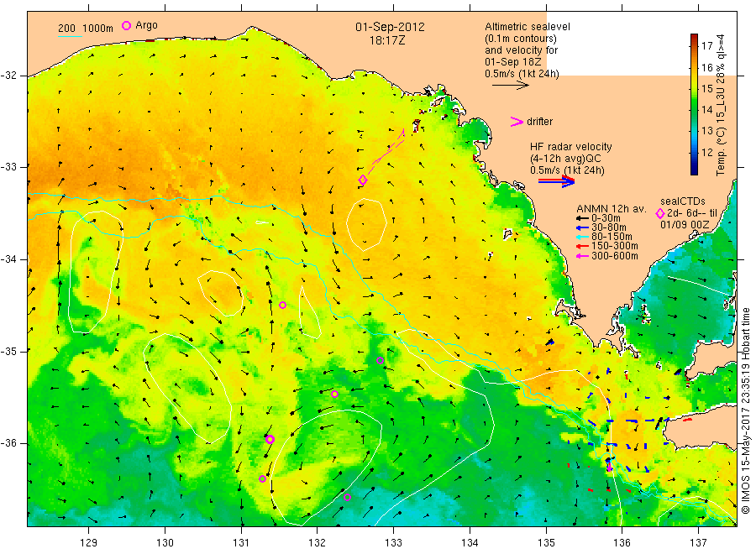Viewport: 756px width, 554px height.
Task: Click Argo float marker near 132.4E 36.6S
Action: 347,497
